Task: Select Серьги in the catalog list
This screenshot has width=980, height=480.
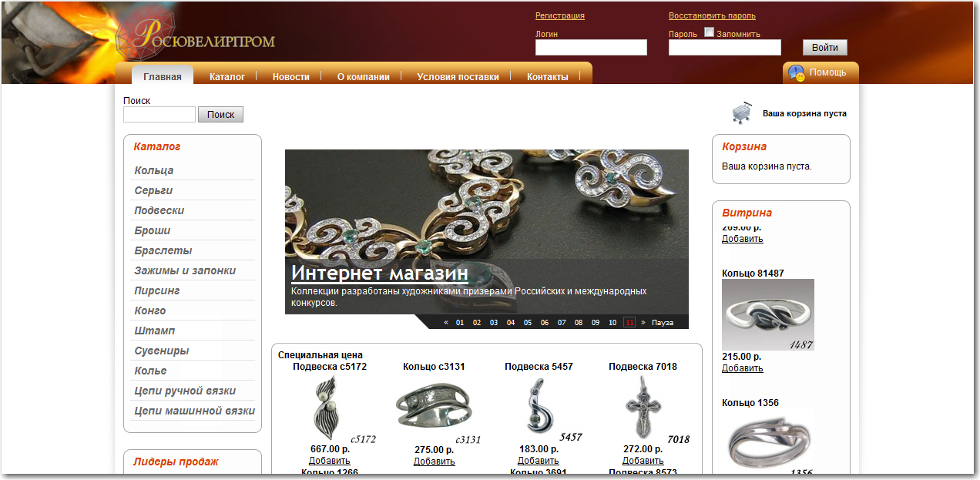Action: [153, 190]
